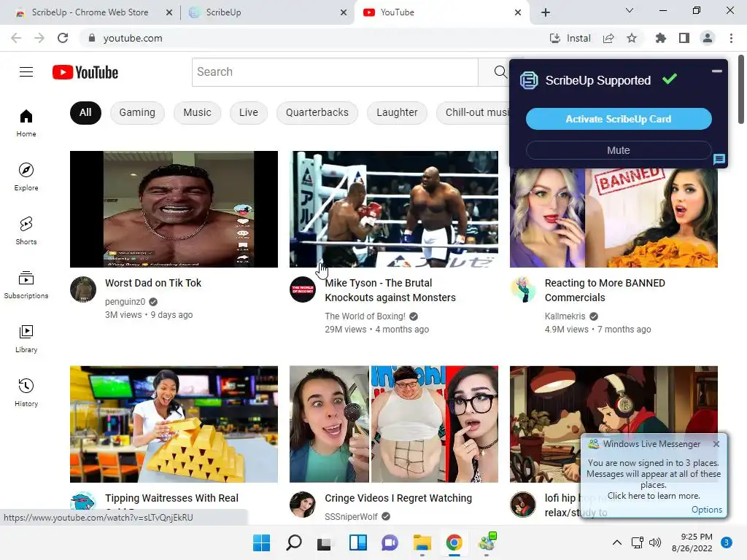The image size is (747, 560).
Task: Click the Mike Tyson video title
Action: pyautogui.click(x=390, y=290)
